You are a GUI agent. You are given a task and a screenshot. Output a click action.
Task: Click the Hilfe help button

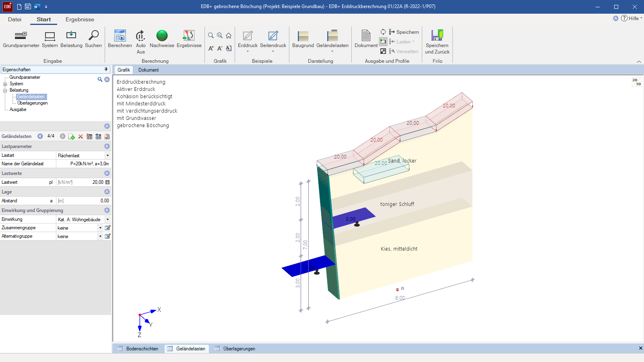click(631, 18)
